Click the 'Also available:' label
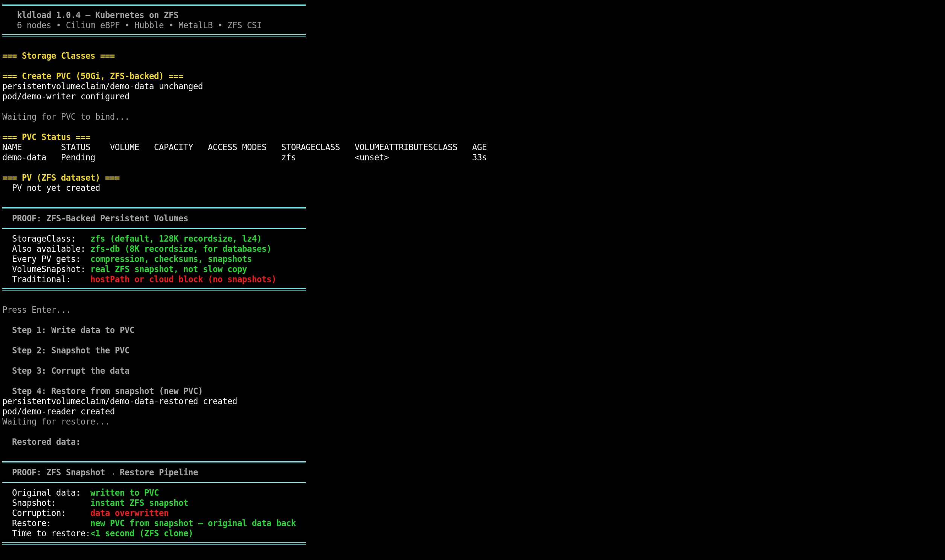Viewport: 945px width, 560px height. pos(49,250)
